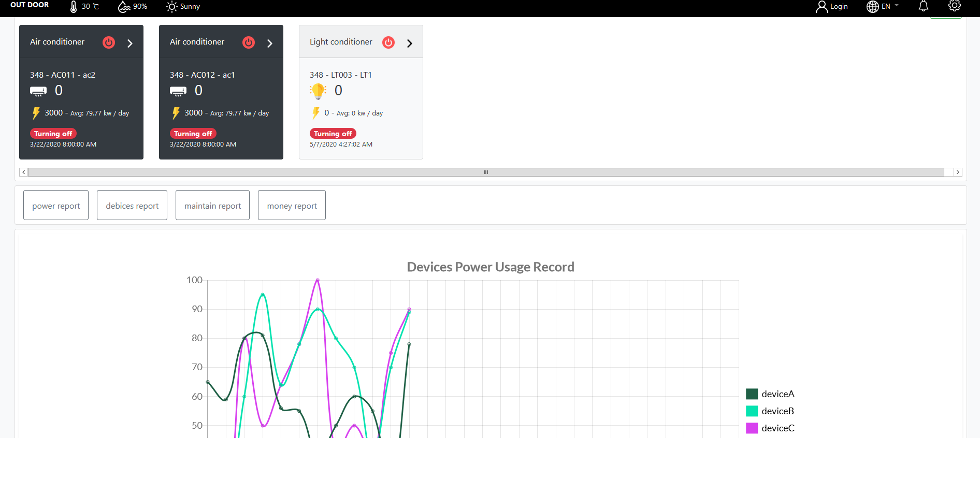Click the 5/7/2020 4:27:02 AM timestamp
Image resolution: width=980 pixels, height=494 pixels.
(x=341, y=144)
